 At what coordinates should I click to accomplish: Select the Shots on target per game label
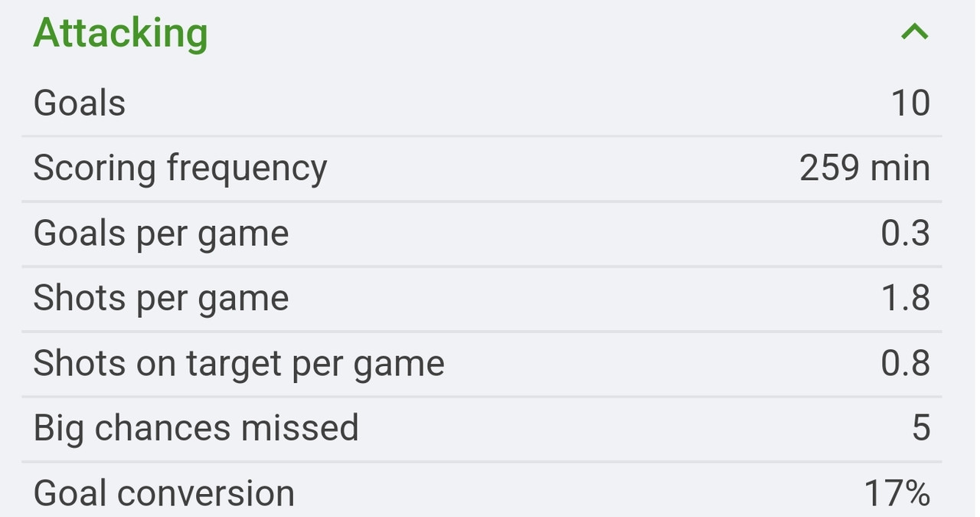[239, 365]
